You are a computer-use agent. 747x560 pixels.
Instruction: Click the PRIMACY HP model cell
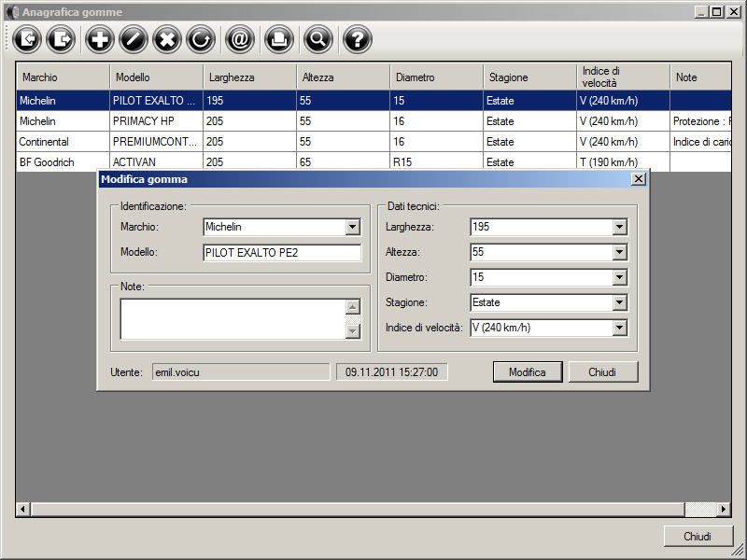156,121
